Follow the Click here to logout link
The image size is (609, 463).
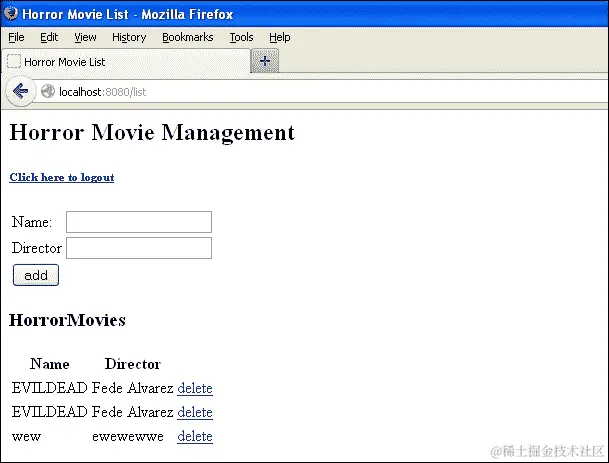click(x=62, y=178)
